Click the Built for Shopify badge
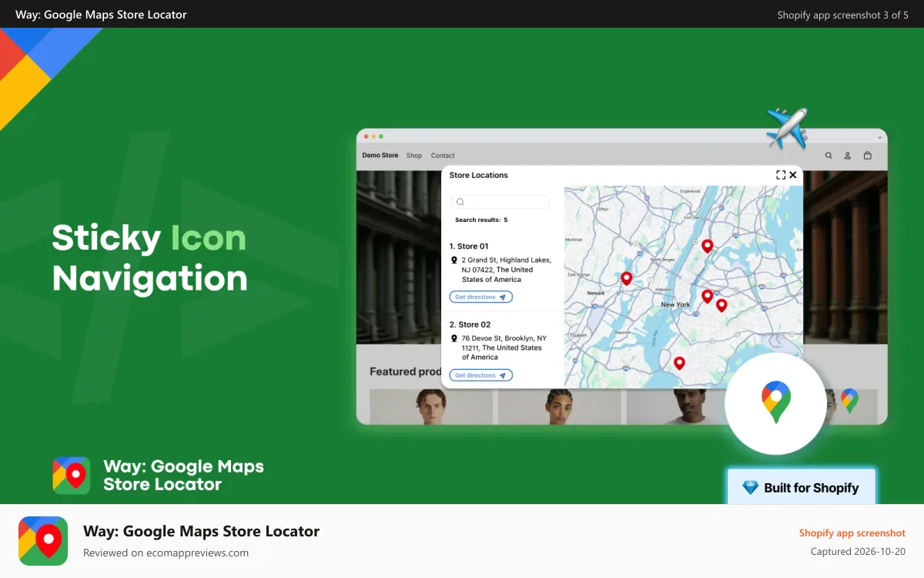The width and height of the screenshot is (924, 578). point(802,488)
